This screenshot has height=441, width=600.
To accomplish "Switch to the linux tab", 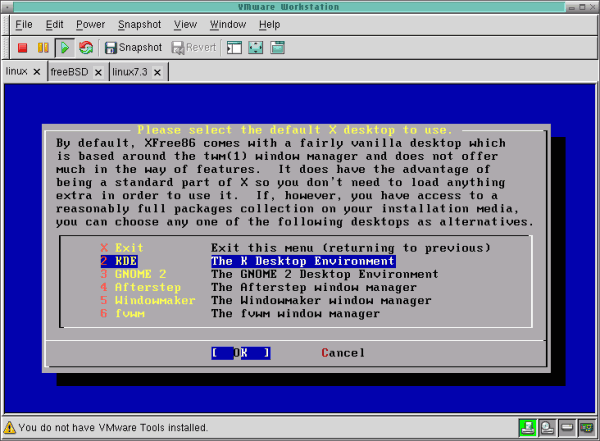I will tap(16, 72).
